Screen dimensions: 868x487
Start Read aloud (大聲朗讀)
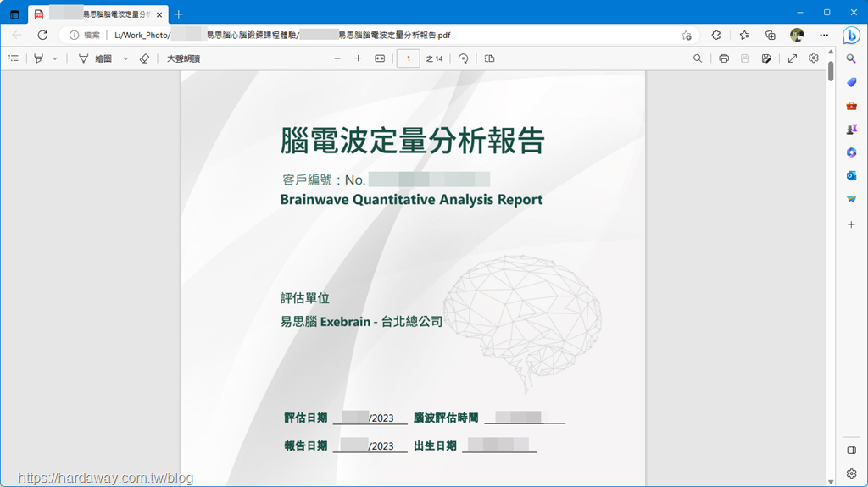(183, 58)
